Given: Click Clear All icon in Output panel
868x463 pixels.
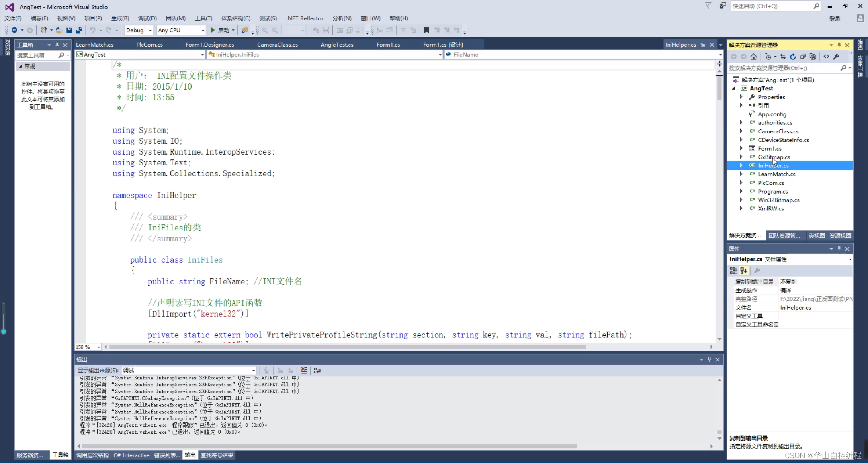Looking at the screenshot, I should click(x=304, y=371).
